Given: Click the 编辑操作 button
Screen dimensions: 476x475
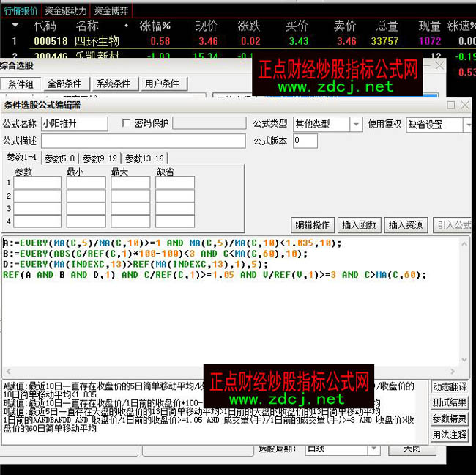Looking at the screenshot, I should pos(311,225).
